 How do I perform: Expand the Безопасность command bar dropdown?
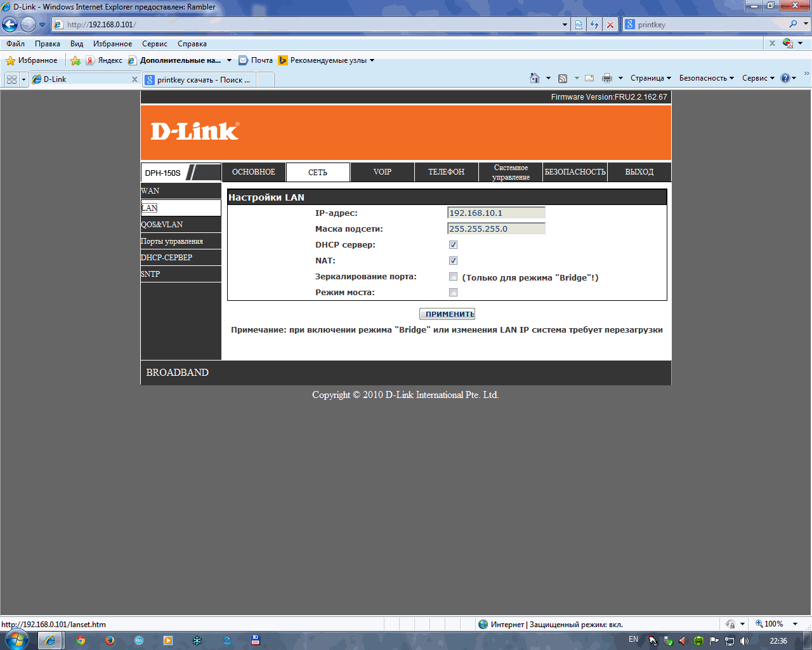pos(706,78)
